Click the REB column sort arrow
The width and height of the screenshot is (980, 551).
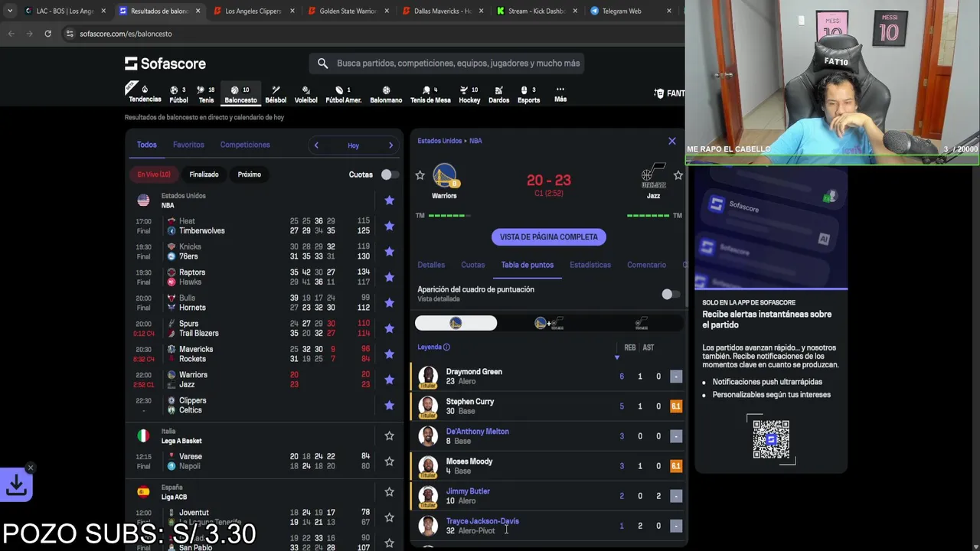click(x=617, y=357)
